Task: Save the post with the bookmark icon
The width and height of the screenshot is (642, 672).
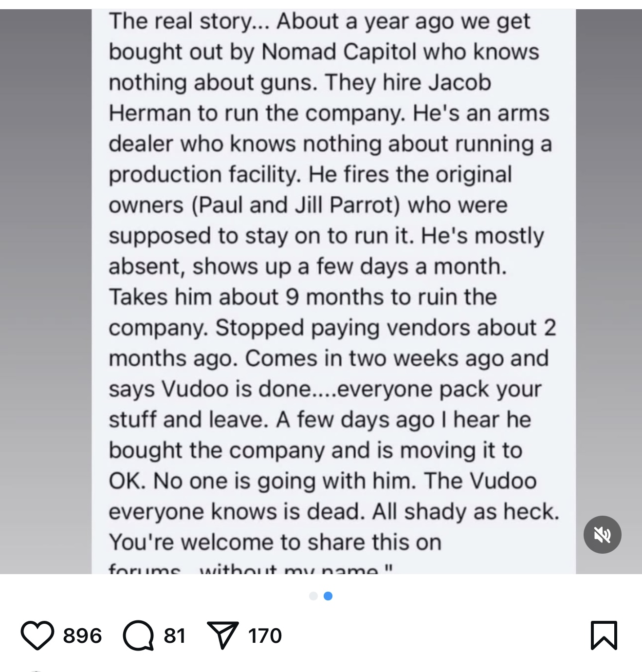Action: 604,635
